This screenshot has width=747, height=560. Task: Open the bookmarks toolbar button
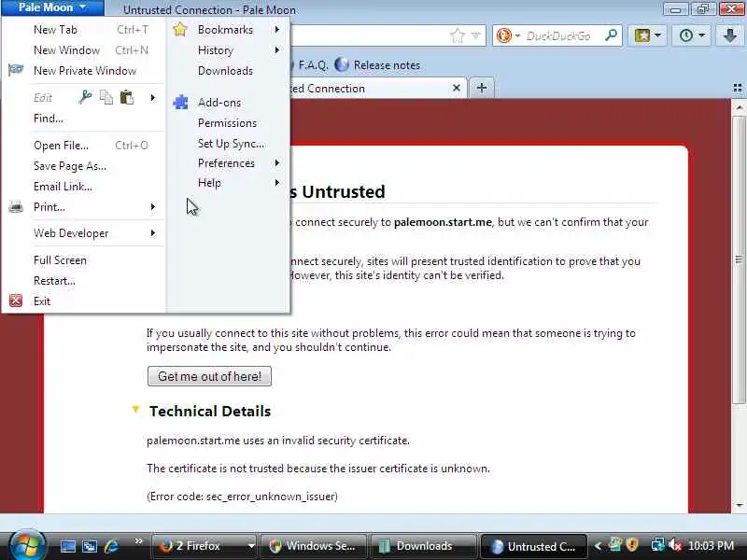click(x=647, y=35)
